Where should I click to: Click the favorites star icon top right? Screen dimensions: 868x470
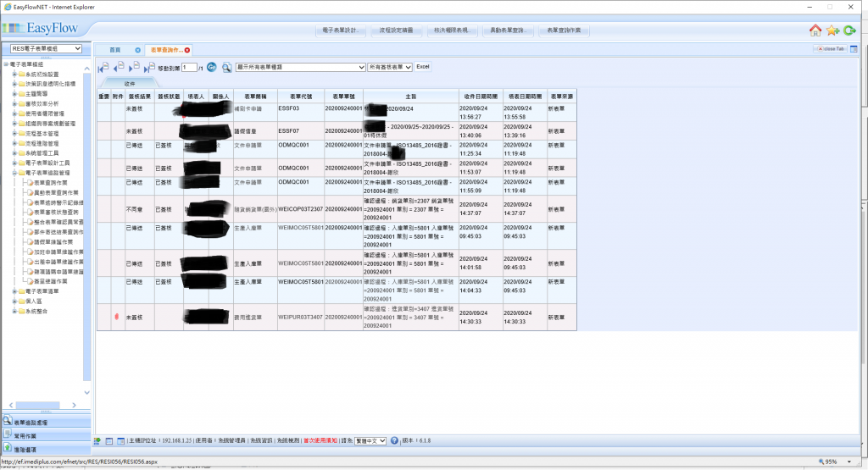pyautogui.click(x=832, y=30)
